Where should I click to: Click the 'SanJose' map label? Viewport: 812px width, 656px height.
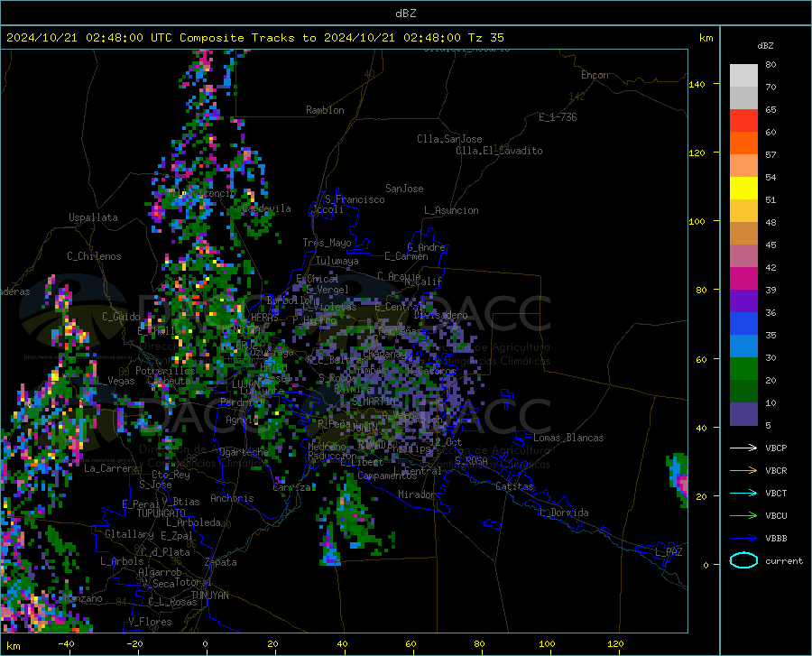(404, 189)
